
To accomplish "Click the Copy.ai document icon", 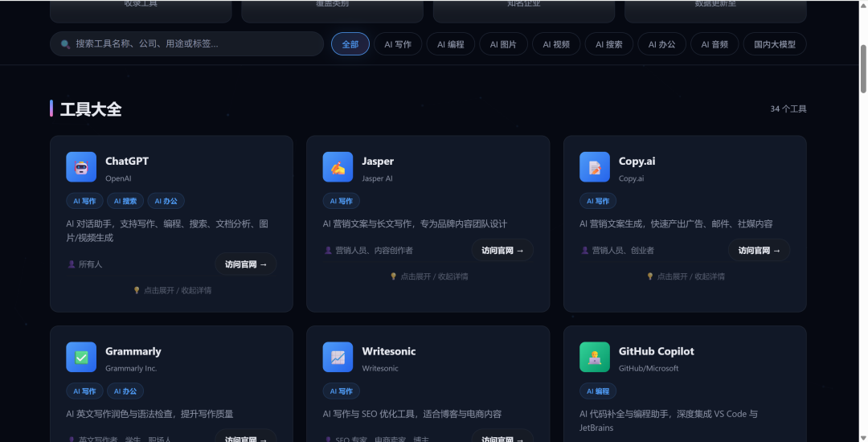I will (x=595, y=167).
